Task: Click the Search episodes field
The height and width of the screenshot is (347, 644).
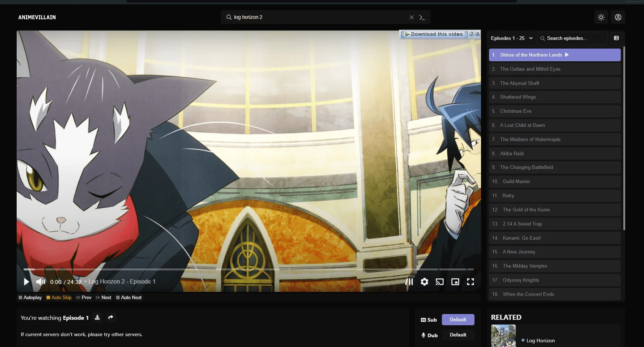Action: pyautogui.click(x=572, y=38)
